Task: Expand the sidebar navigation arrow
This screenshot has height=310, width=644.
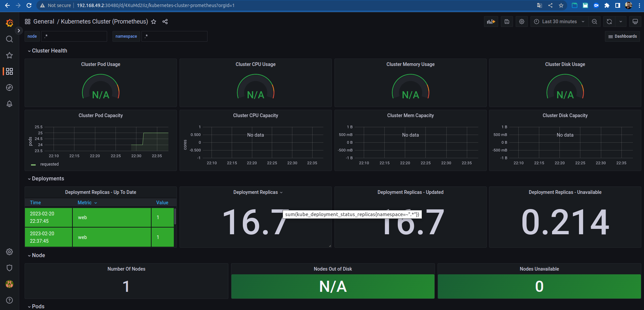Action: click(19, 31)
